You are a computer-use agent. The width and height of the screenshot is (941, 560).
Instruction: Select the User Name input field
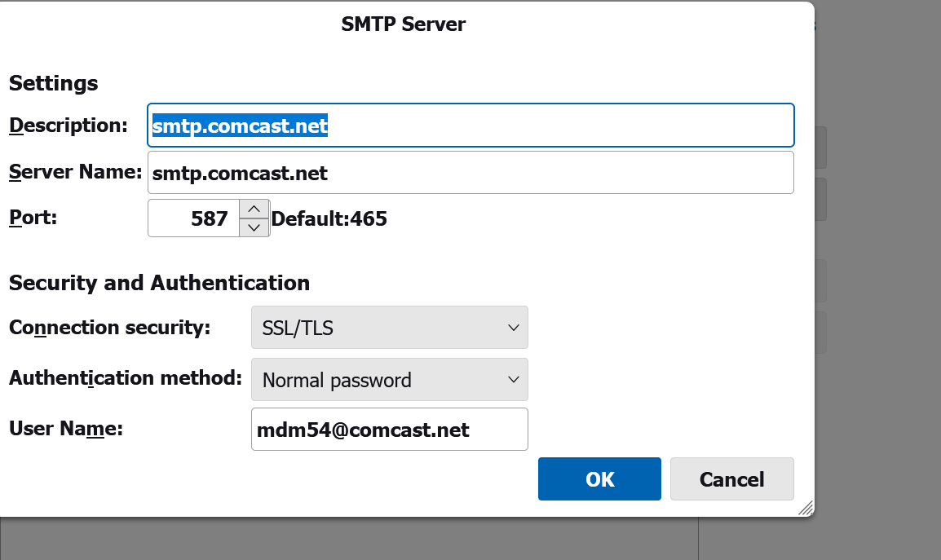pyautogui.click(x=389, y=430)
